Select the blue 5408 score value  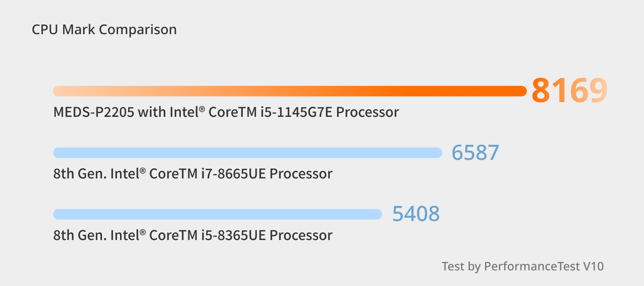416,214
